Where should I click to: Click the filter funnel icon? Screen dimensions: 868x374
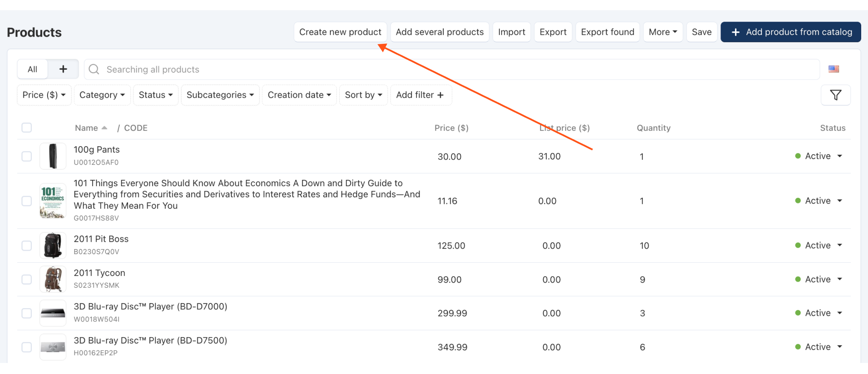(x=835, y=95)
